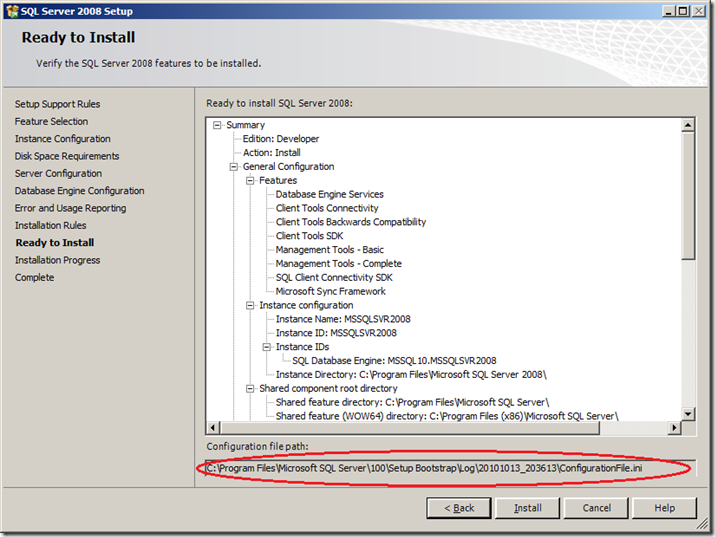Collapse the Instance configuration node
The height and width of the screenshot is (537, 715).
pyautogui.click(x=250, y=305)
